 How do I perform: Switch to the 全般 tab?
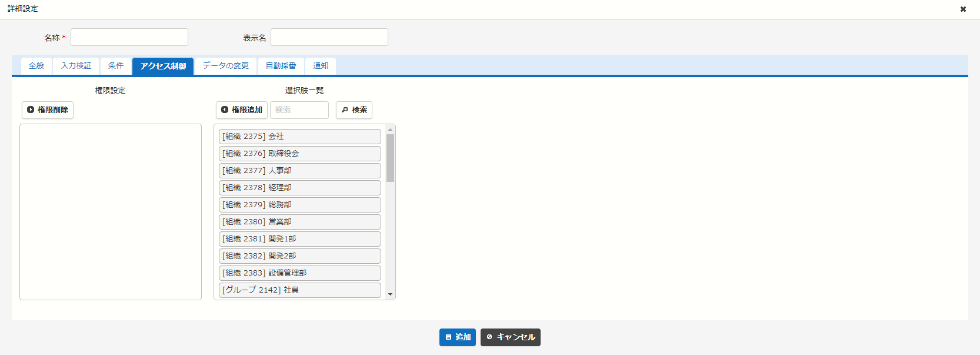(36, 66)
